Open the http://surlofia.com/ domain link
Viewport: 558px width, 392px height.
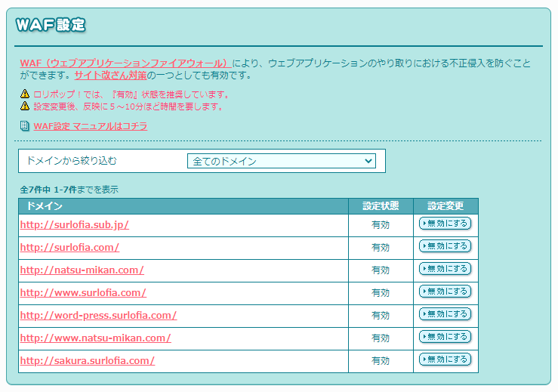click(69, 248)
